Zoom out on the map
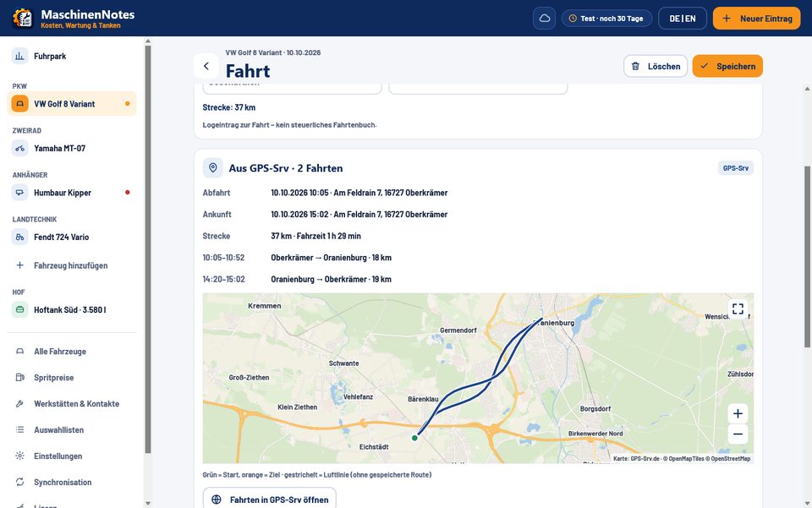Viewport: 812px width, 508px height. 738,434
